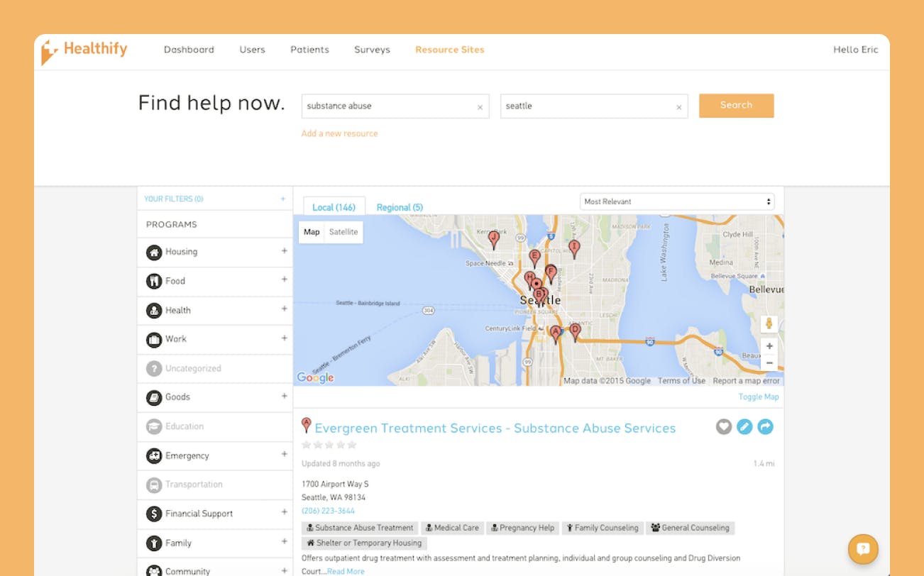Click map marker A on map
This screenshot has width=924, height=576.
click(556, 333)
